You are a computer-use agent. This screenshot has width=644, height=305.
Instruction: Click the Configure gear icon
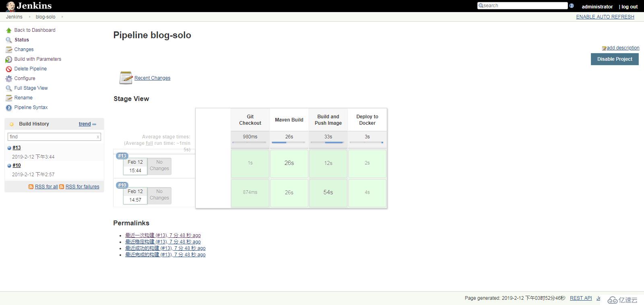(9, 78)
